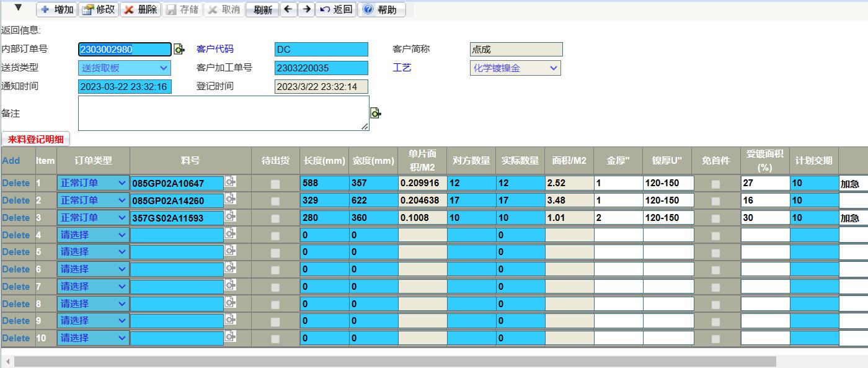The image size is (868, 368).
Task: Open 订单类型 dropdown in row 3
Action: point(93,218)
